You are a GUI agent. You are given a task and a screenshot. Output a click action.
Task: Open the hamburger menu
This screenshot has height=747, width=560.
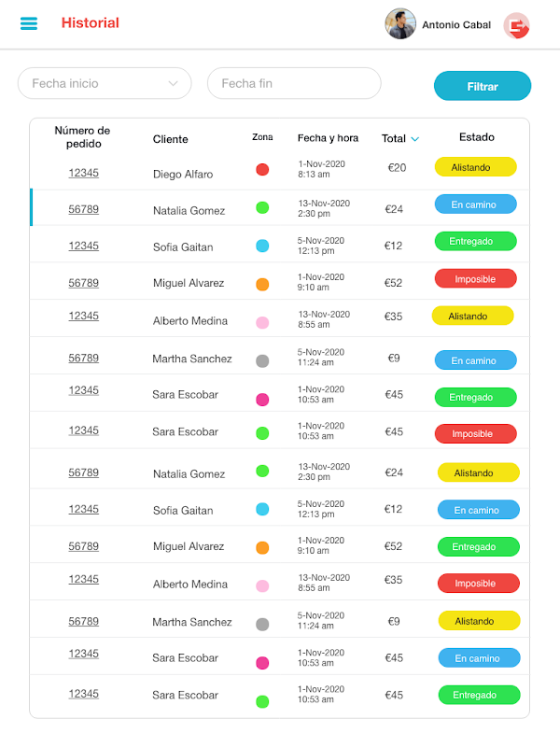pos(29,23)
